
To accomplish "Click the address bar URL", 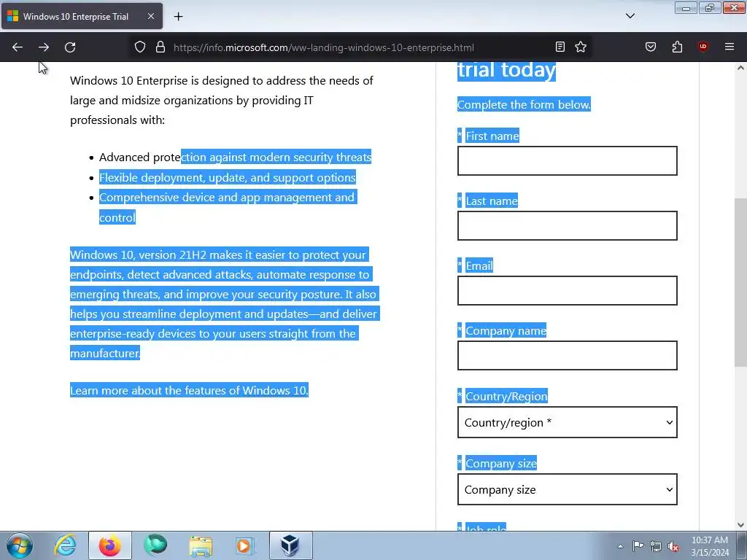I will pos(323,47).
